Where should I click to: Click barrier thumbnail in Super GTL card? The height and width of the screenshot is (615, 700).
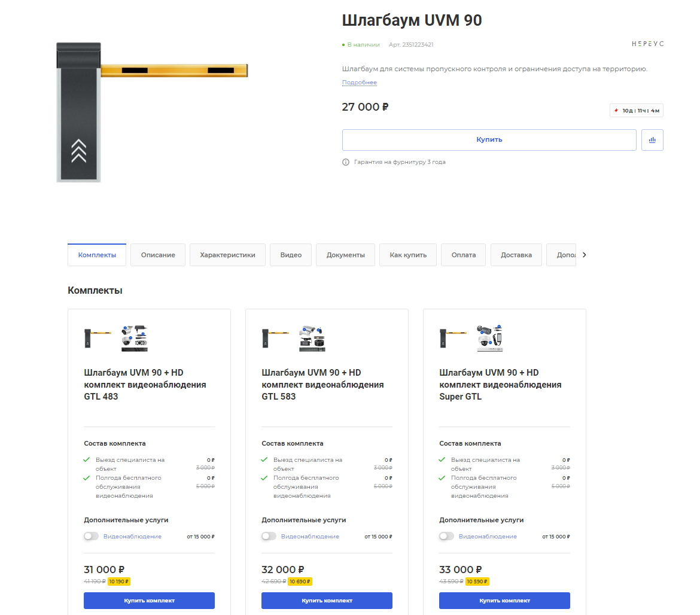(453, 338)
